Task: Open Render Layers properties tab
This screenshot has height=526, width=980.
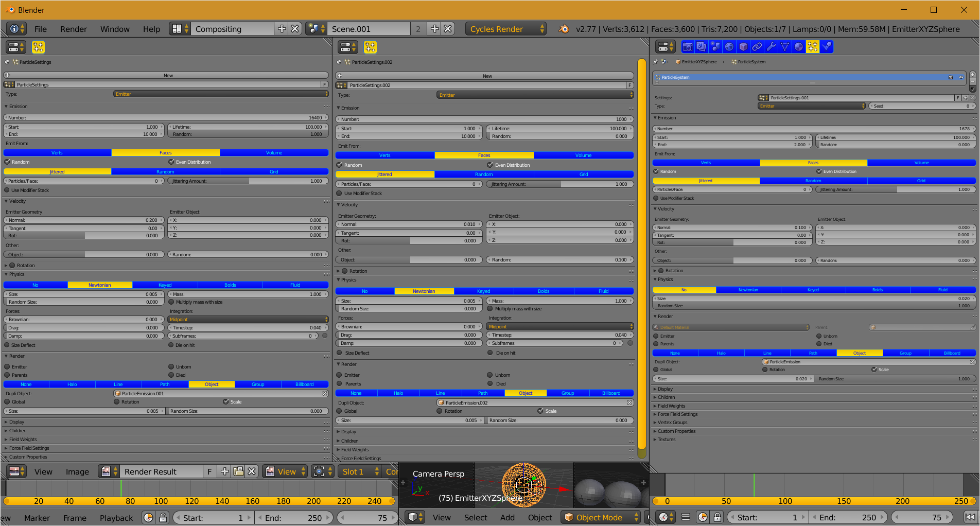Action: click(x=701, y=47)
